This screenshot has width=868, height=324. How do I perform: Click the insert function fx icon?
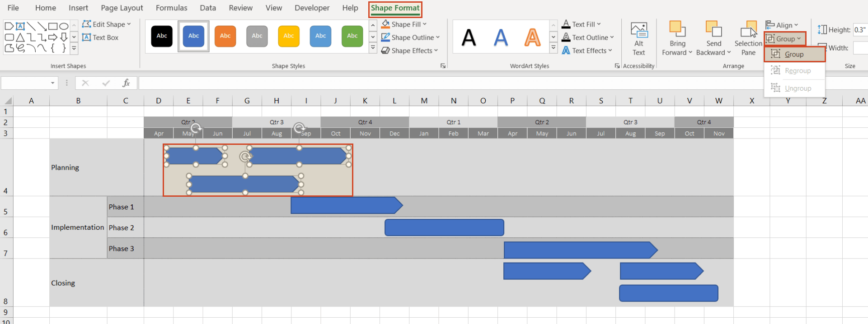pyautogui.click(x=126, y=83)
